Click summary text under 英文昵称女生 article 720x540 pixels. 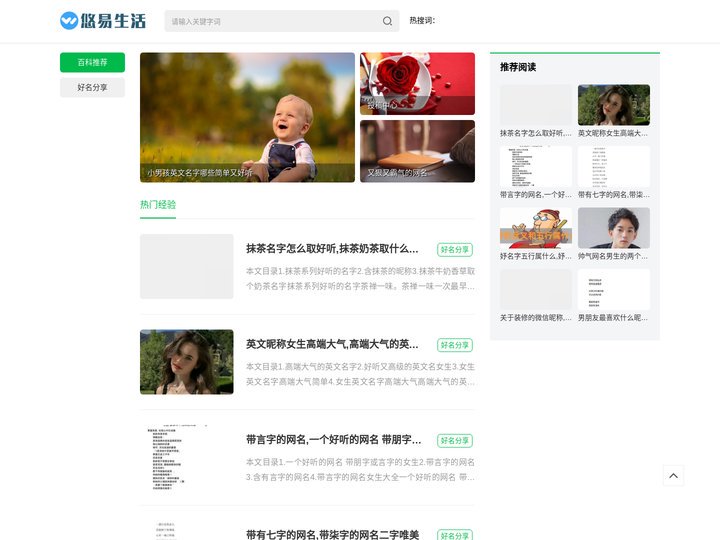[360, 374]
